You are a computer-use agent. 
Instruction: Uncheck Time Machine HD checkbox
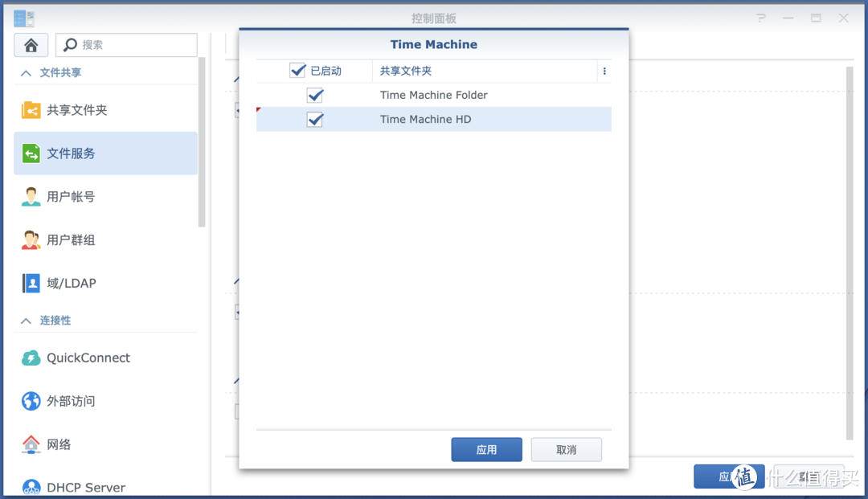[x=315, y=120]
